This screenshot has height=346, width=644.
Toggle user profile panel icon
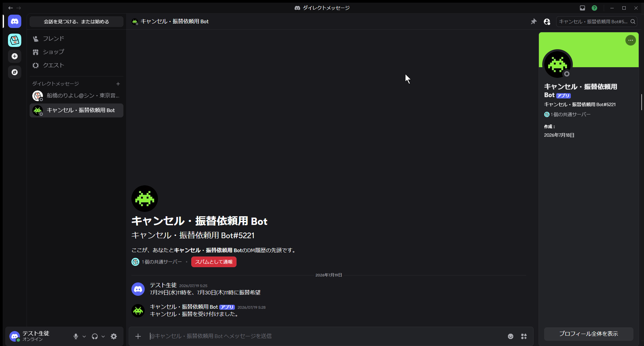point(547,22)
